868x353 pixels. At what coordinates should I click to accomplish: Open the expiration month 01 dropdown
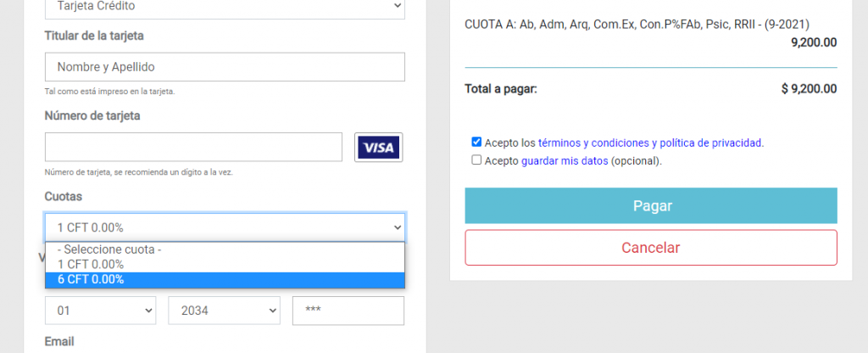coord(100,311)
